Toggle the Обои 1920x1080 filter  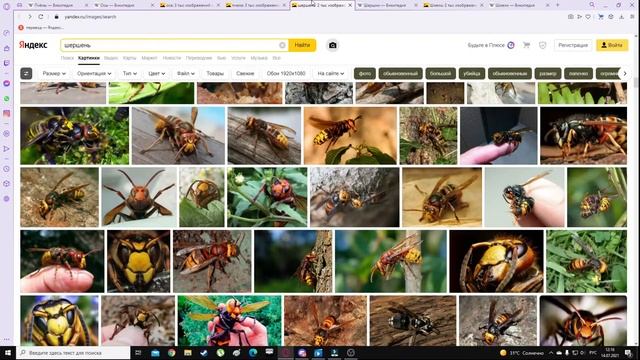pos(286,73)
